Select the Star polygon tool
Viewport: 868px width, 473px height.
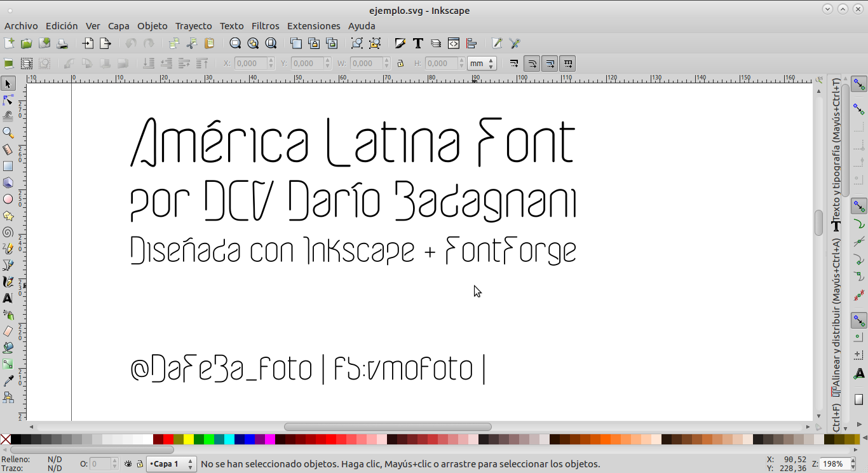click(8, 216)
